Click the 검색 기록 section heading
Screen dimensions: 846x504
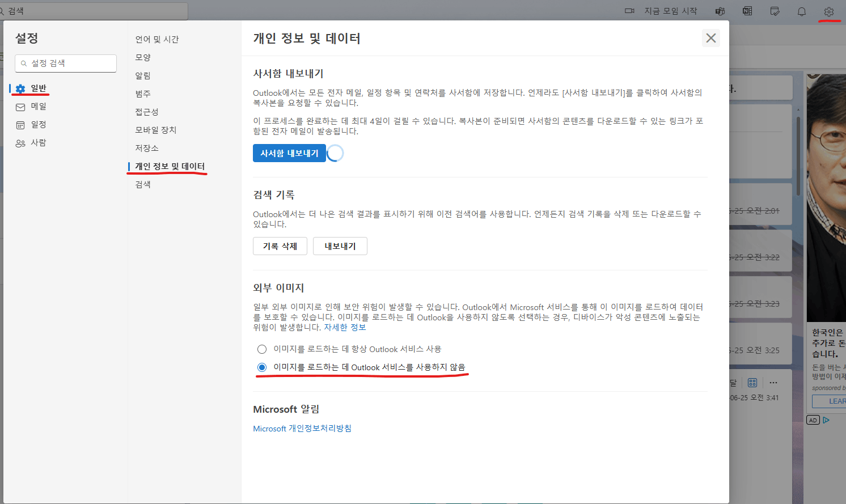pyautogui.click(x=274, y=195)
